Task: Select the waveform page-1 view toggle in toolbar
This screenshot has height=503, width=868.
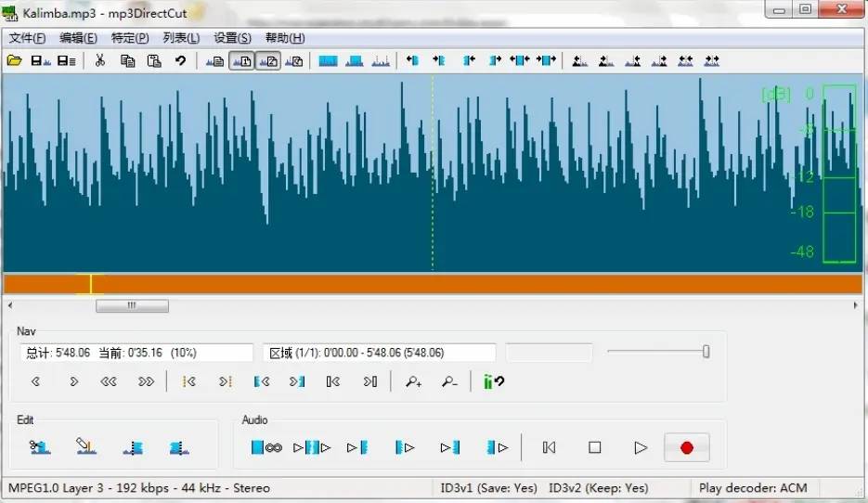Action: tap(241, 61)
